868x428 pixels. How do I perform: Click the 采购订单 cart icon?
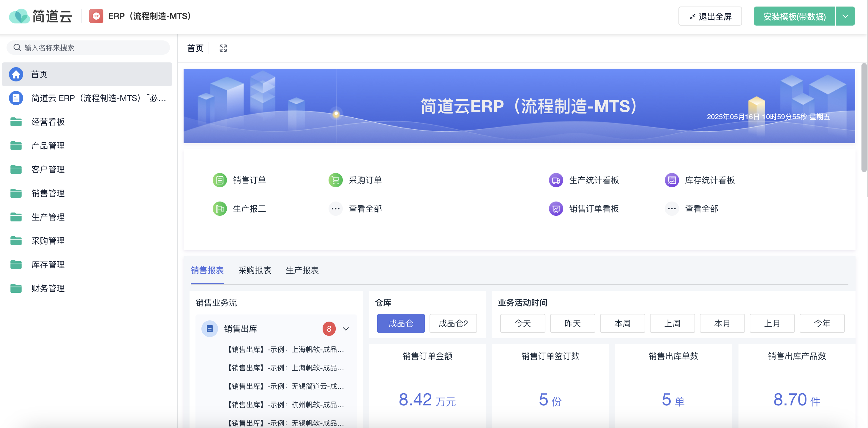click(336, 180)
